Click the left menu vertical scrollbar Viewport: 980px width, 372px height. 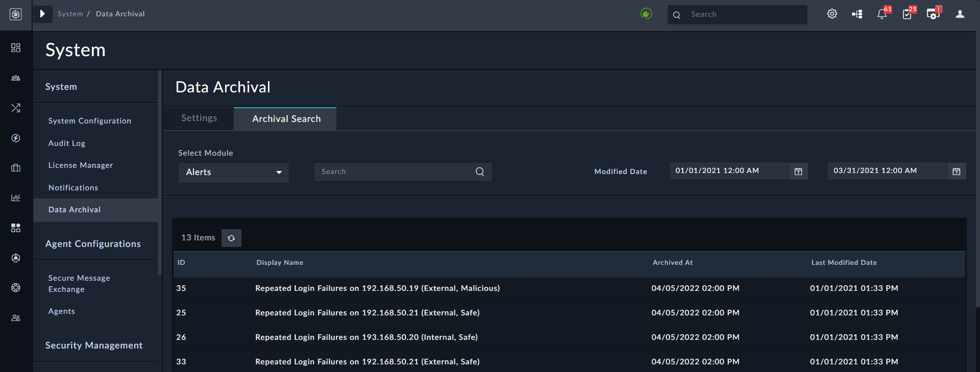(x=160, y=173)
